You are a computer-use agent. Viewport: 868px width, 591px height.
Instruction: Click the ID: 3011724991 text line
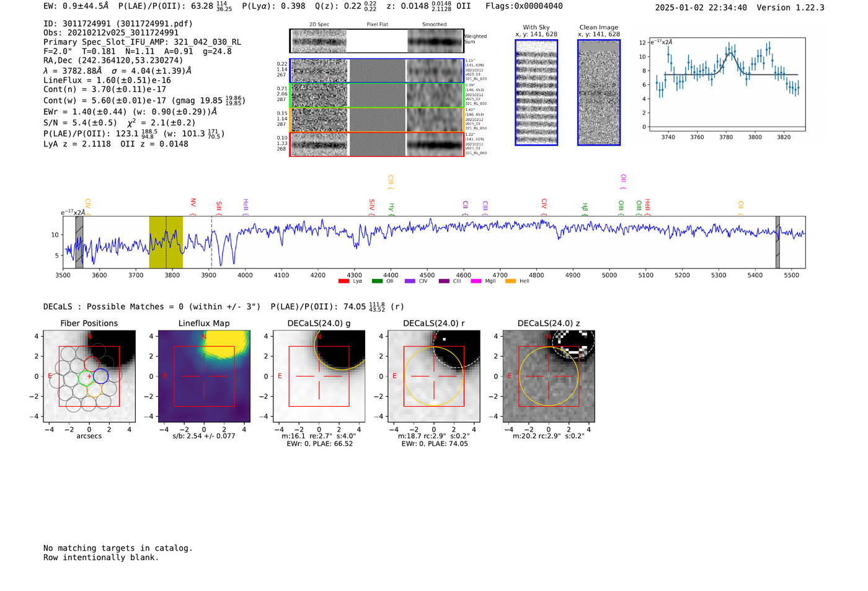[x=118, y=24]
